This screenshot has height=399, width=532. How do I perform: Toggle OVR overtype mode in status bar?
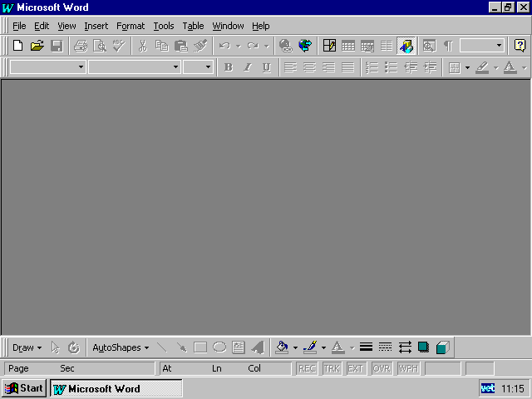382,368
